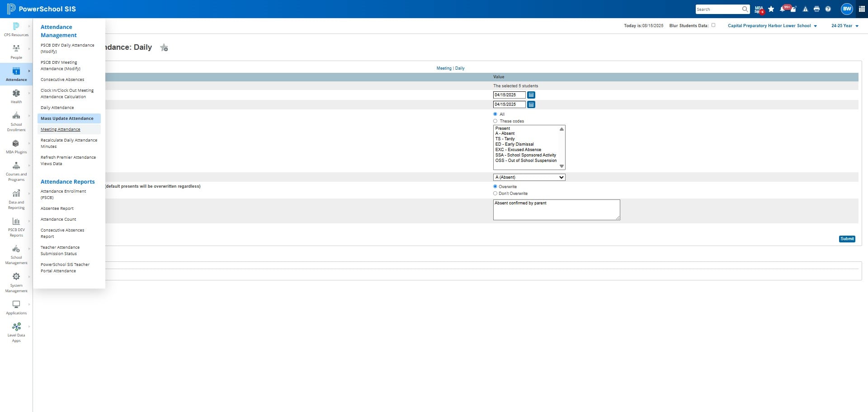Select the Don't Overwrite radio option
The width and height of the screenshot is (868, 412).
(x=495, y=194)
